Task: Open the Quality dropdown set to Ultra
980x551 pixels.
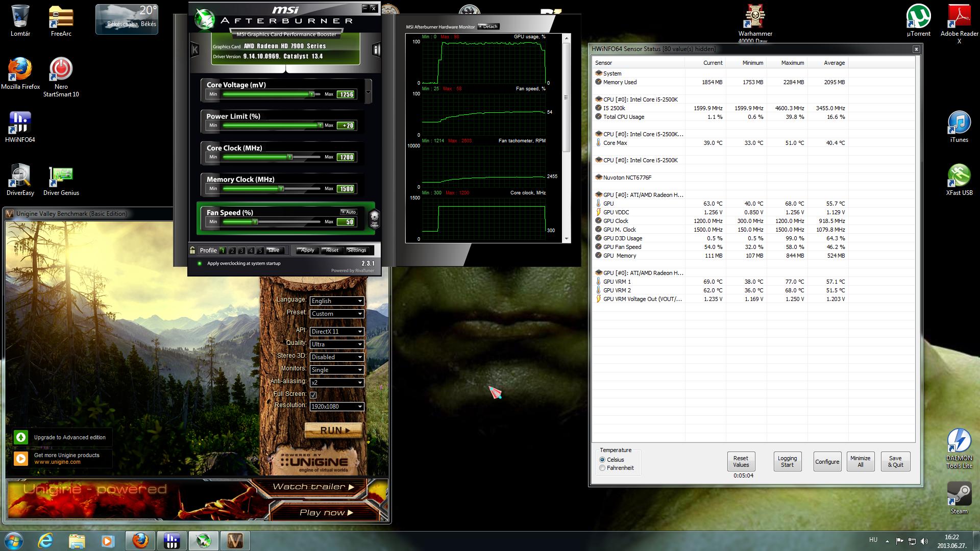Action: tap(337, 344)
